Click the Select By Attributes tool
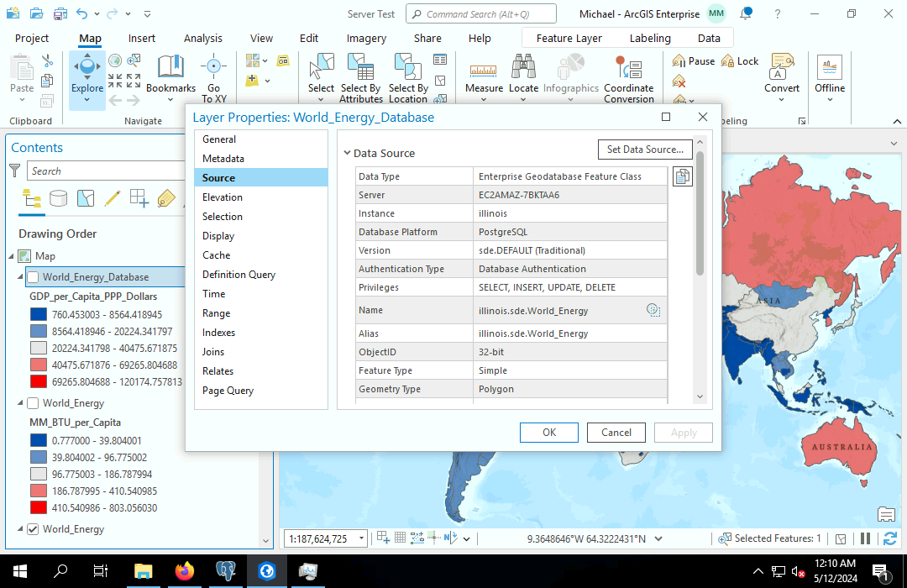 [360, 67]
